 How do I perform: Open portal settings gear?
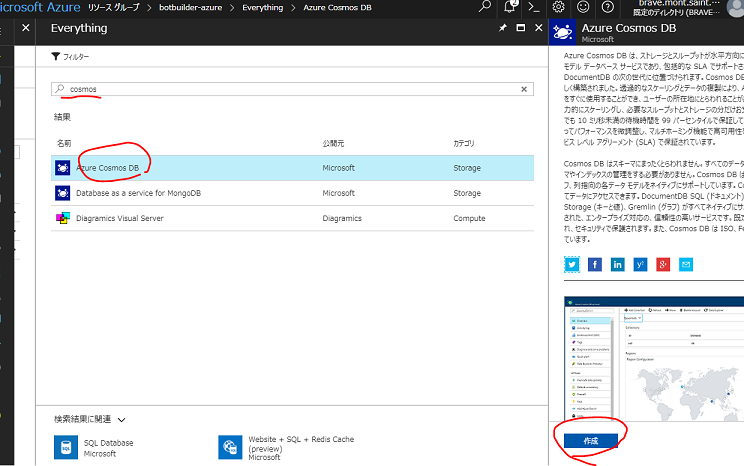(x=558, y=7)
